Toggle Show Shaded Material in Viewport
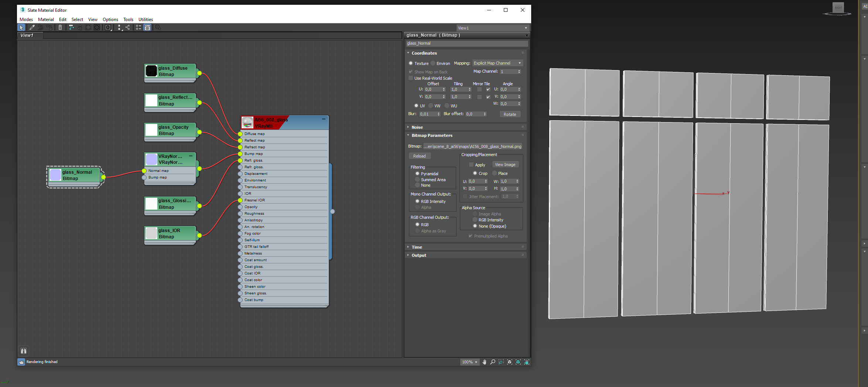Image resolution: width=868 pixels, height=387 pixels. click(x=88, y=28)
